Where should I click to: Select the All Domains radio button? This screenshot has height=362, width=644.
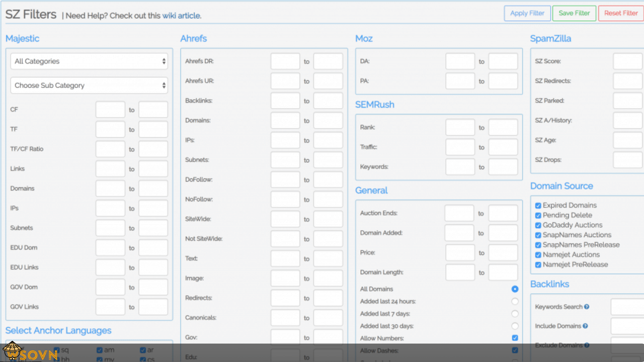515,289
